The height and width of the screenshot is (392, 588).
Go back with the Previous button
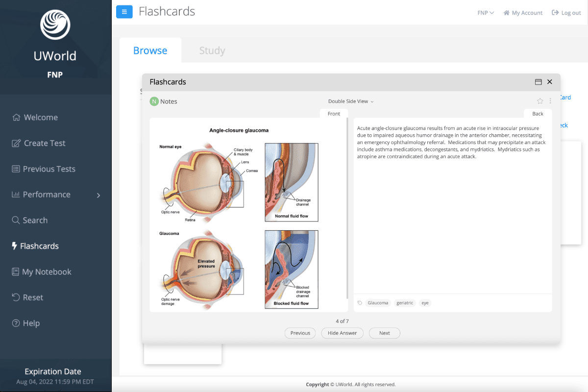(300, 333)
